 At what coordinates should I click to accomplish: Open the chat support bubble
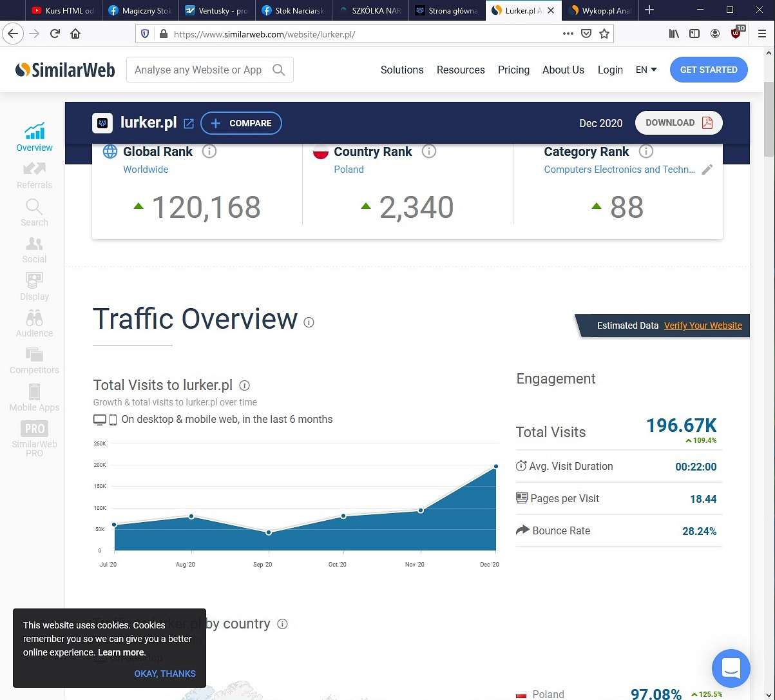tap(731, 668)
